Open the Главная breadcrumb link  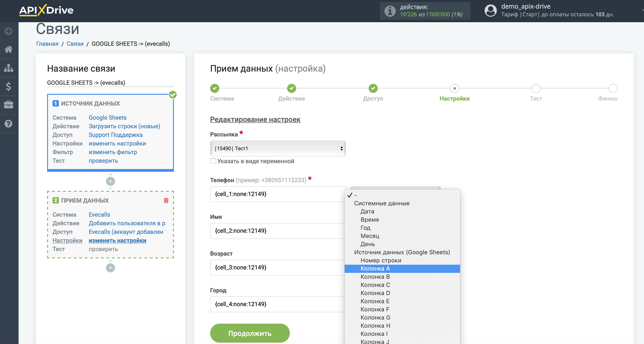(x=47, y=44)
